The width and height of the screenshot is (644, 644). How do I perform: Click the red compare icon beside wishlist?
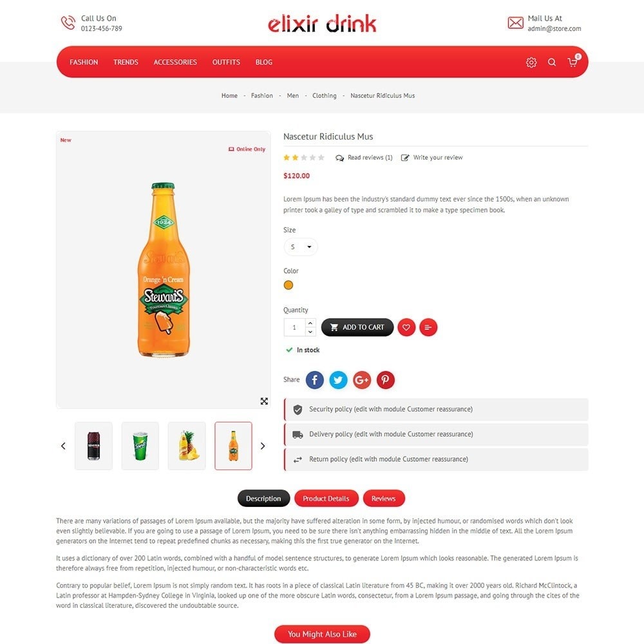click(x=428, y=327)
